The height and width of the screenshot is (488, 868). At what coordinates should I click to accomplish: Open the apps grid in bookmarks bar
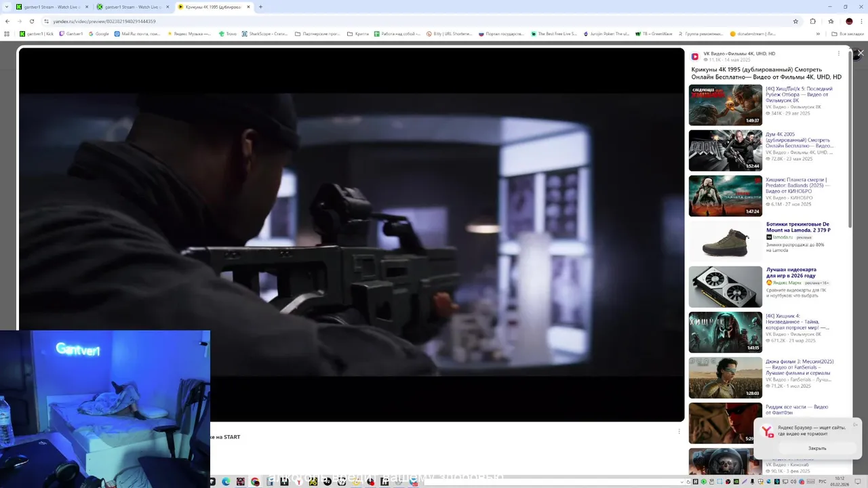pyautogui.click(x=7, y=33)
